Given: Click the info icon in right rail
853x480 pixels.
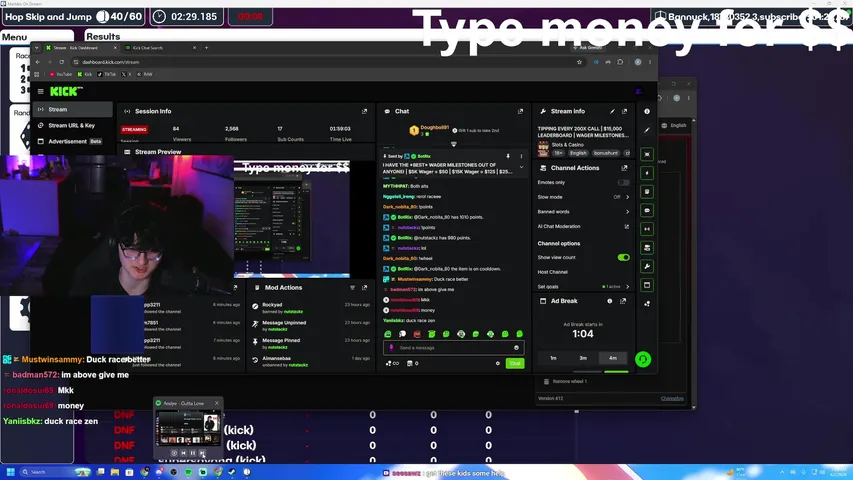Looking at the screenshot, I should click(647, 111).
